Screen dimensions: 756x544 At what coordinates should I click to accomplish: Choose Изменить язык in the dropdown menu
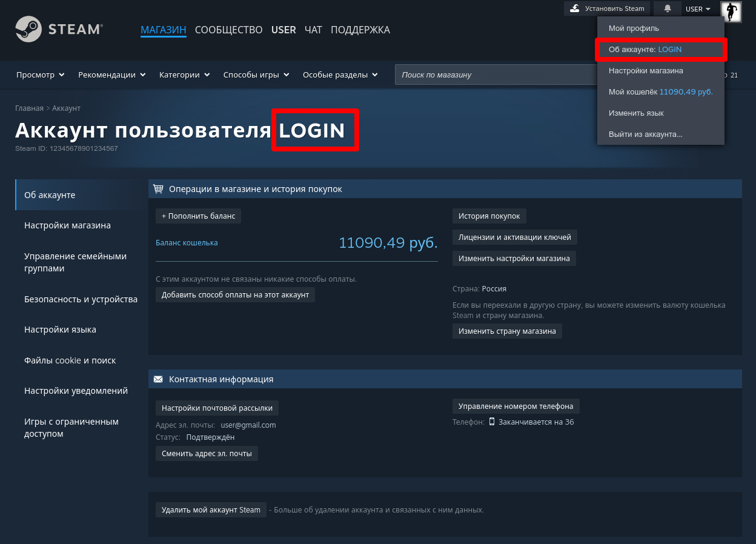pyautogui.click(x=636, y=113)
